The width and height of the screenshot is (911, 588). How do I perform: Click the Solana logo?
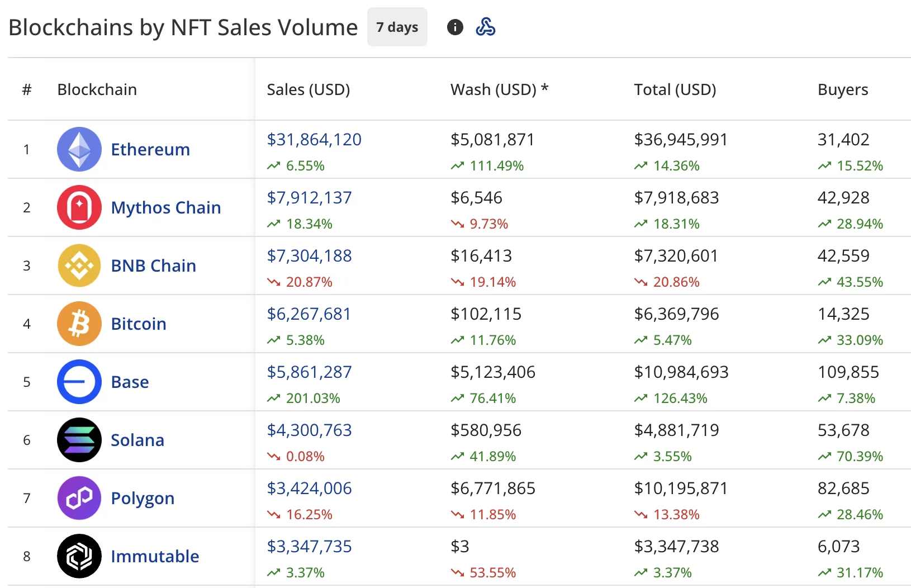point(79,440)
